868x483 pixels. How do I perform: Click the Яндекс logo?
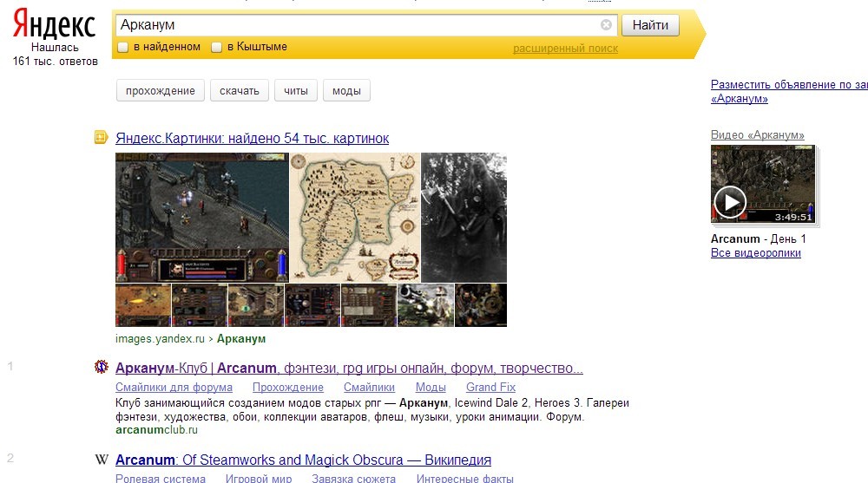tap(54, 25)
